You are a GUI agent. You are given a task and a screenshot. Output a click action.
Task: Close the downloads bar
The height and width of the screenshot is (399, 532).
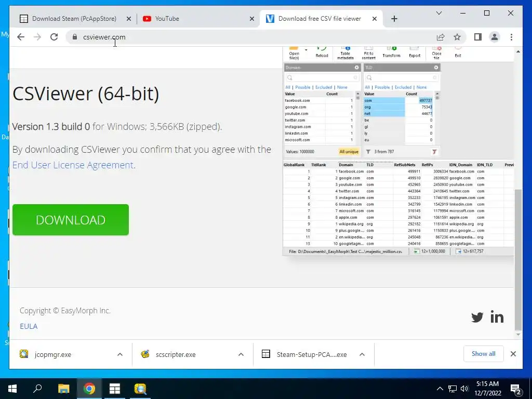tap(513, 354)
